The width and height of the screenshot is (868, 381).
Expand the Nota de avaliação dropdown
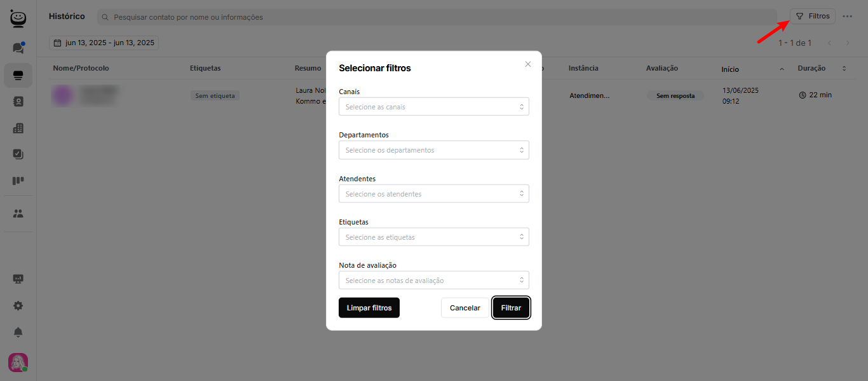433,281
